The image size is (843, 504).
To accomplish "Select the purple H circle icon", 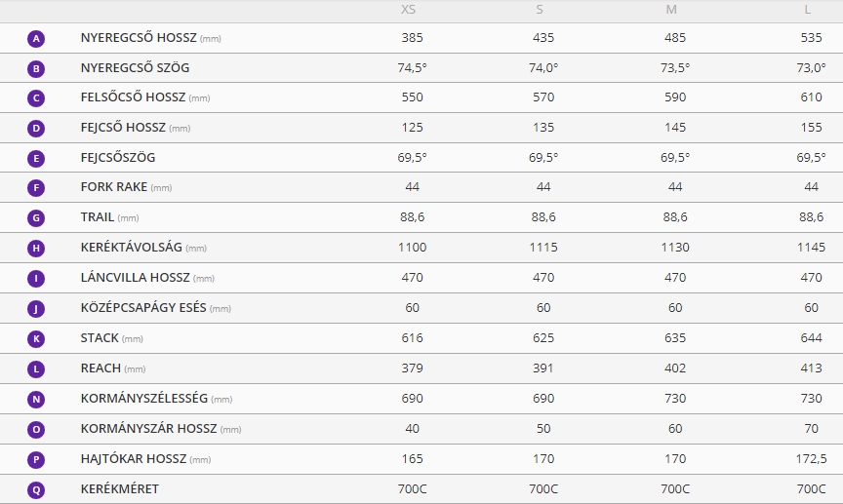I will 36,249.
